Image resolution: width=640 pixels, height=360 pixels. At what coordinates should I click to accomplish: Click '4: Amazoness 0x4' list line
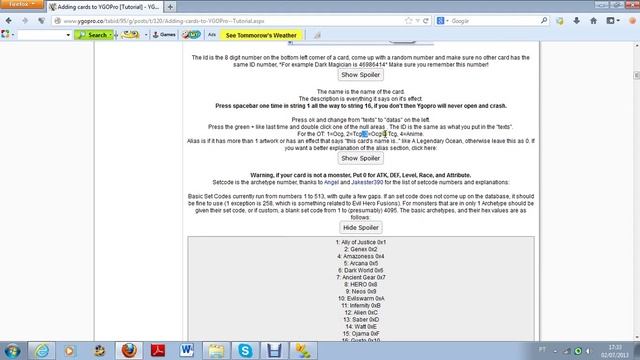click(x=361, y=256)
